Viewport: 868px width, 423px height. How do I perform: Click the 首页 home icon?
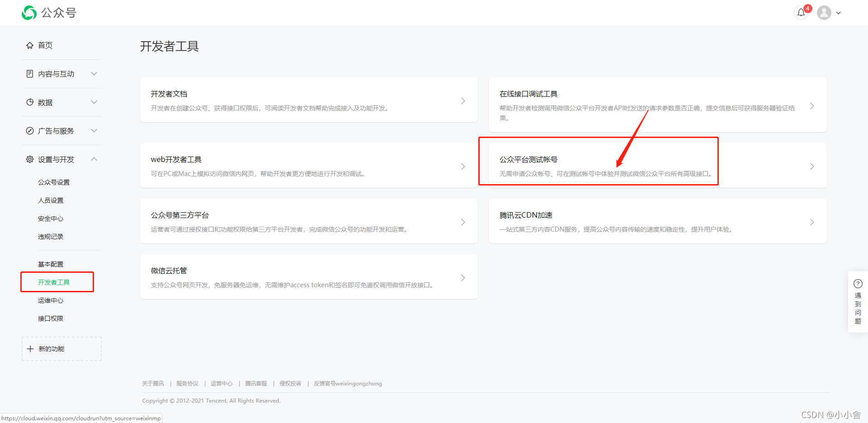[x=30, y=45]
